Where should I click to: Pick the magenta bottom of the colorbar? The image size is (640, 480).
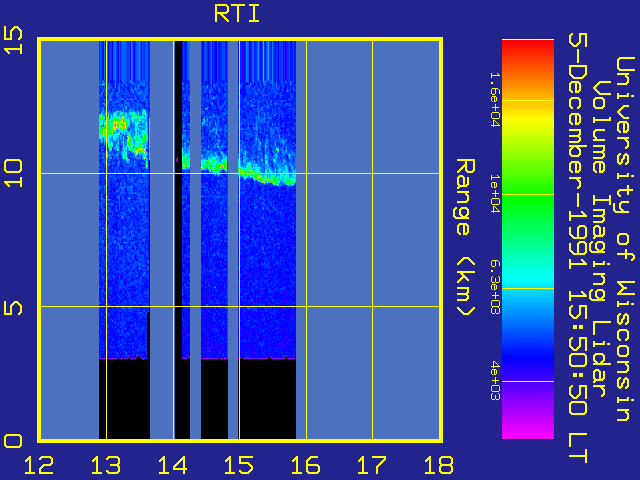pos(528,431)
